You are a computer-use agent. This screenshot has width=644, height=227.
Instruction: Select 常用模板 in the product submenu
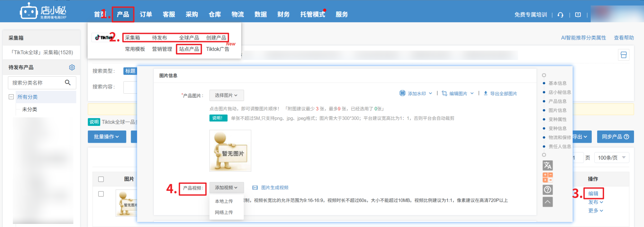pos(135,49)
